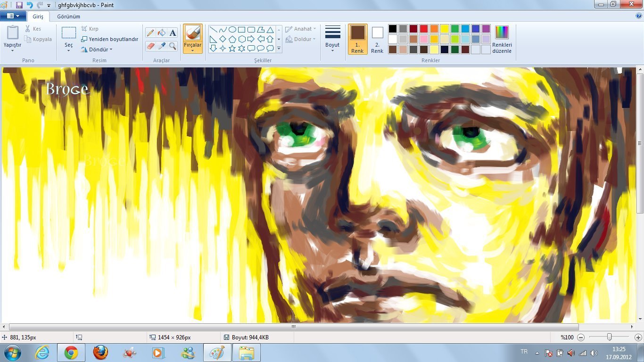The image size is (644, 362).
Task: Choose the Eraser tool
Action: (x=150, y=46)
